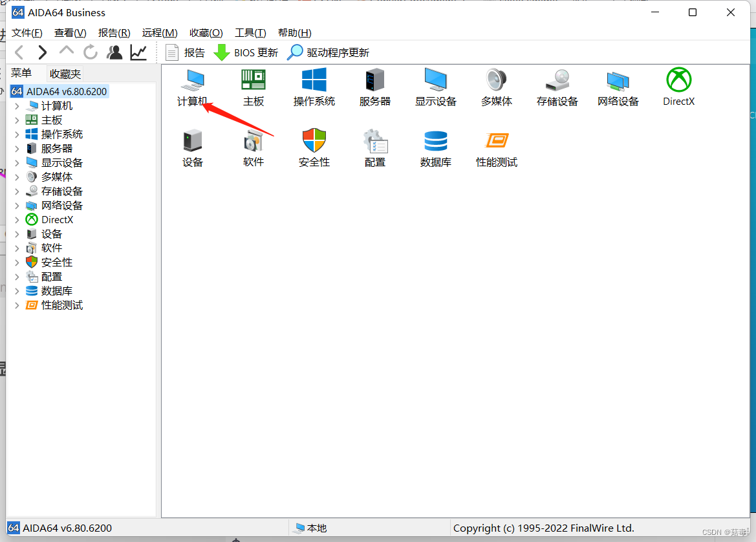Expand the 配置 tree node
The height and width of the screenshot is (542, 756).
17,277
